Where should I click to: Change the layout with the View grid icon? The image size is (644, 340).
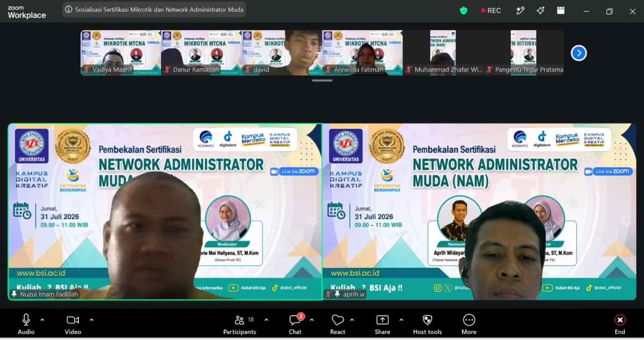[561, 10]
